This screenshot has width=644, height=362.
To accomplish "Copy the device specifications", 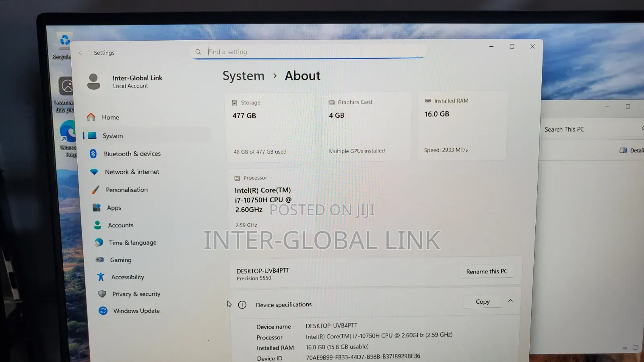I will pyautogui.click(x=483, y=302).
